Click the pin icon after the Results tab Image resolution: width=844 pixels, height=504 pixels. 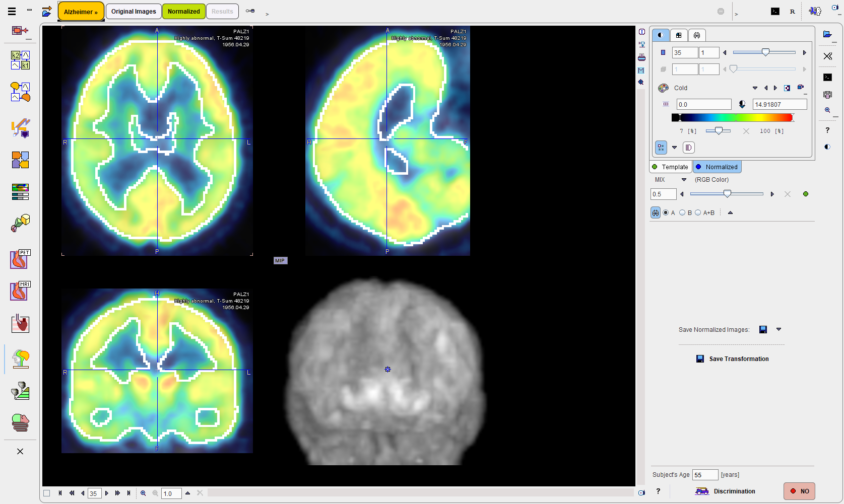click(x=250, y=11)
